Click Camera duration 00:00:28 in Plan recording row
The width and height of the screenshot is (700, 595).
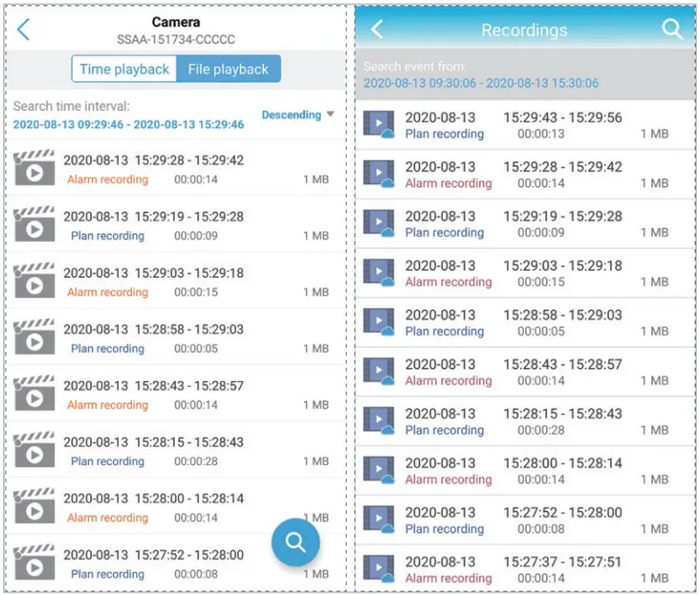pyautogui.click(x=196, y=461)
